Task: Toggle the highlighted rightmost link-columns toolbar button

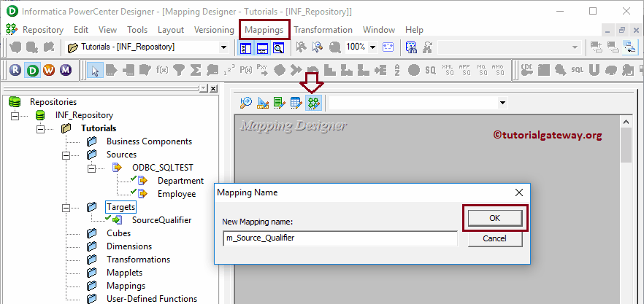Action: click(629, 47)
